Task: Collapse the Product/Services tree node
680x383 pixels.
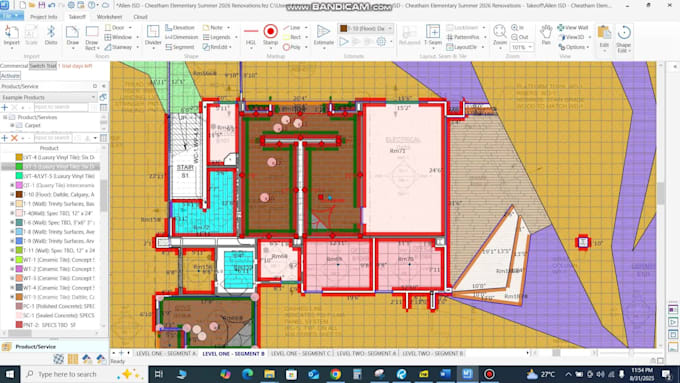Action: click(x=5, y=117)
